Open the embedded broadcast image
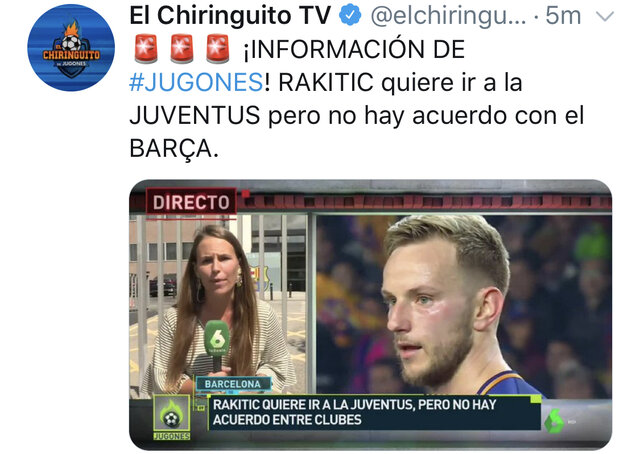 coord(371,315)
